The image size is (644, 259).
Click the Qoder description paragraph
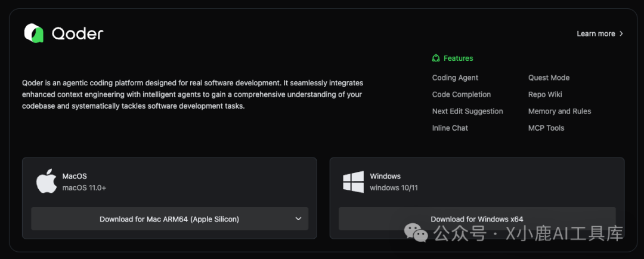coord(192,94)
